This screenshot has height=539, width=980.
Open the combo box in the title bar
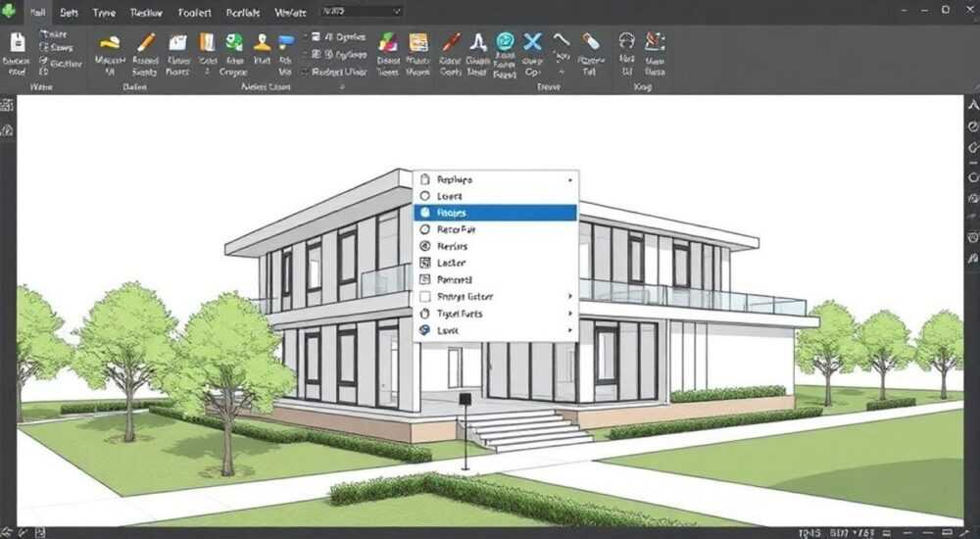(x=362, y=11)
